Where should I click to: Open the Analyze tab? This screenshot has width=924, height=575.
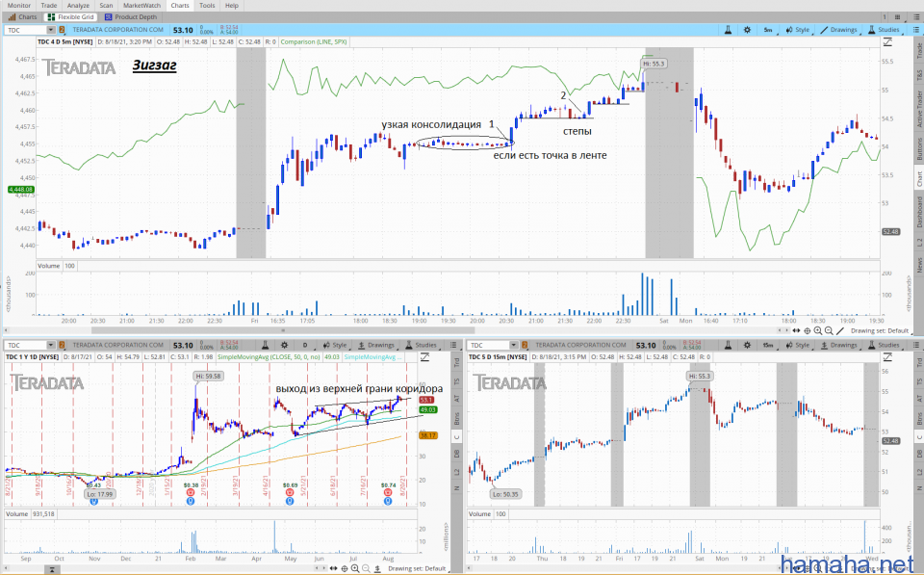[x=78, y=6]
